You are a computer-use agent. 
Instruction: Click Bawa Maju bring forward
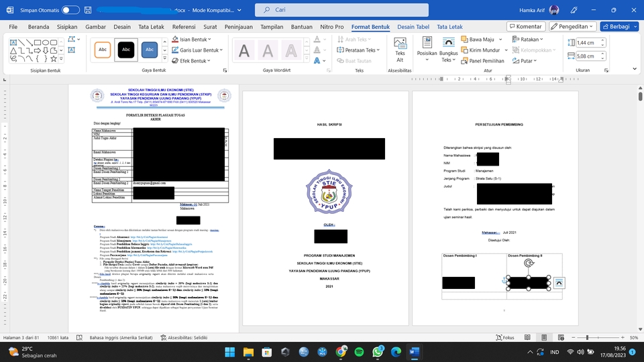click(478, 40)
